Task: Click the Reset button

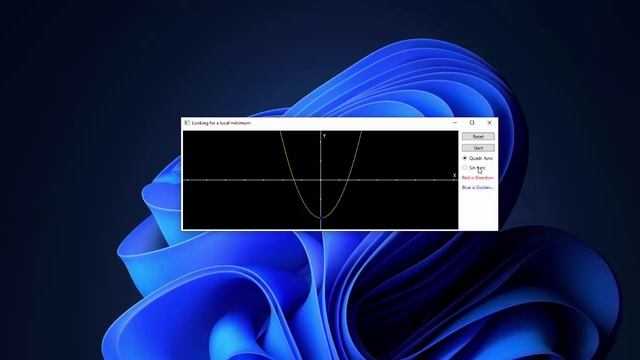Action: point(478,136)
